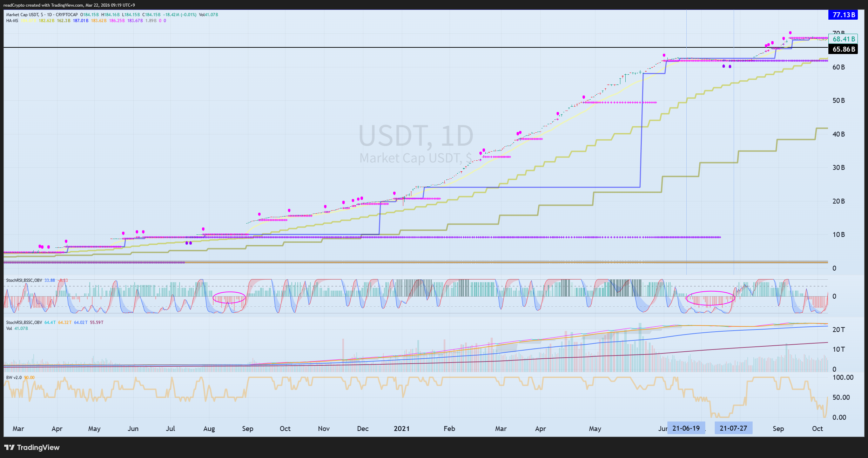Click Vol41.07B in the top legend
This screenshot has width=868, height=458.
click(209, 15)
